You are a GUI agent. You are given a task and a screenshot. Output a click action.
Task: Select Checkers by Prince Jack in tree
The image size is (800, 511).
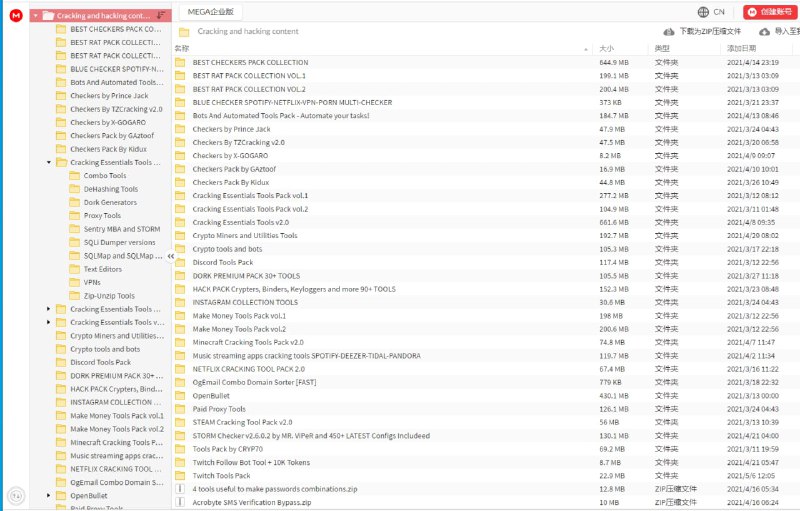click(x=109, y=95)
